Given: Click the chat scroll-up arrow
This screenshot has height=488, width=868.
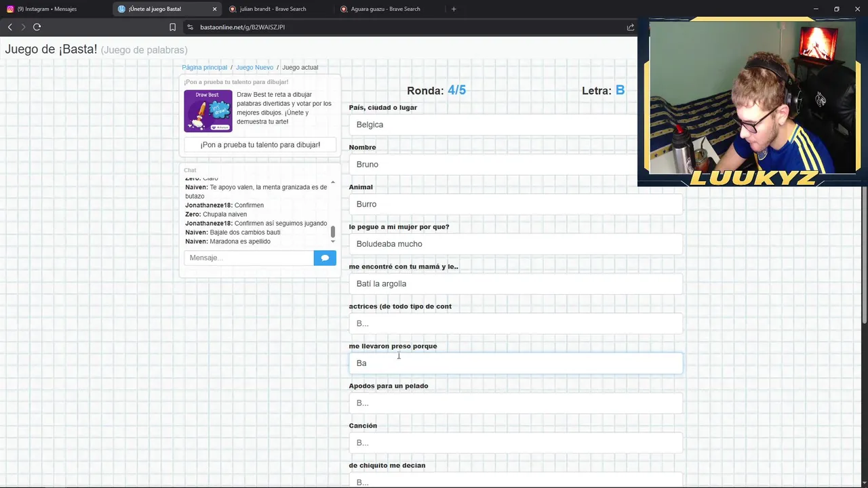Looking at the screenshot, I should 332,182.
